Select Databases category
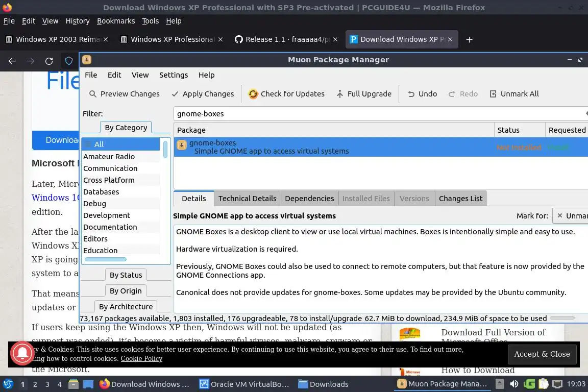The image size is (588, 392). tap(121, 192)
